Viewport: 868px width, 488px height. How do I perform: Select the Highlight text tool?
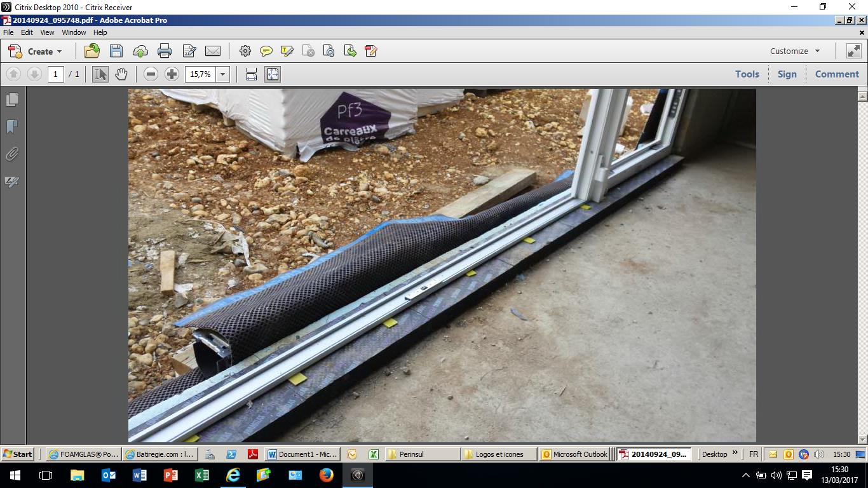(287, 51)
